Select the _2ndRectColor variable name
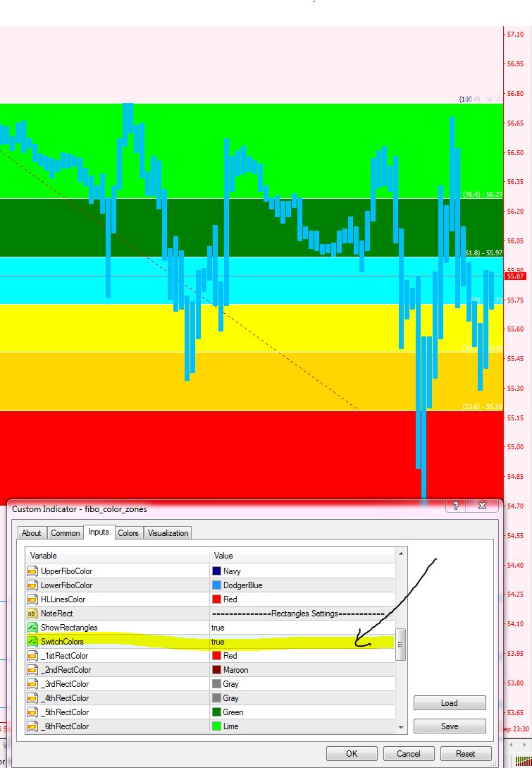 pos(66,670)
